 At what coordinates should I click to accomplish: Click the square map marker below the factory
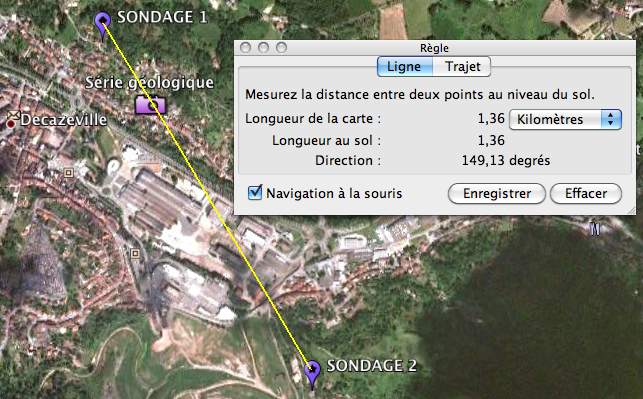(135, 254)
